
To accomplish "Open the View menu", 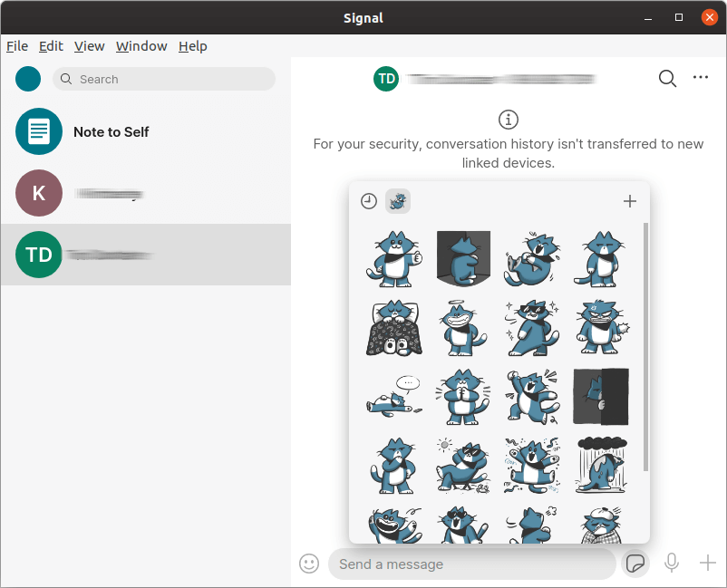I will [x=89, y=46].
